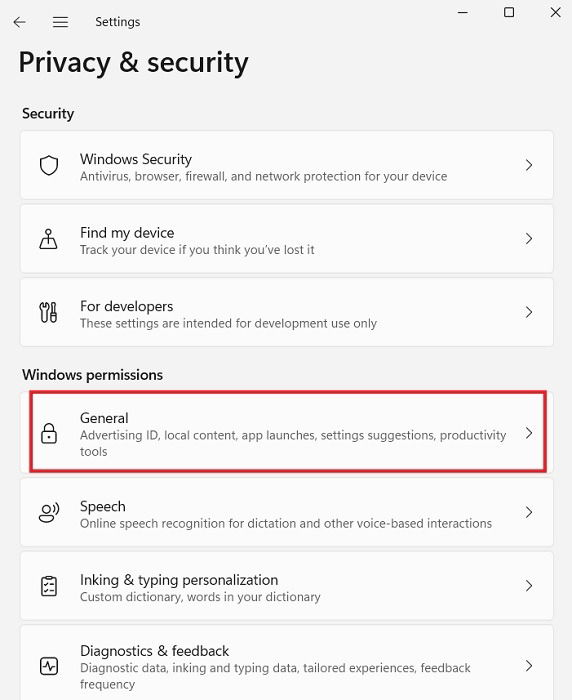Expand Find my device chevron arrow
The image size is (572, 700).
[529, 239]
